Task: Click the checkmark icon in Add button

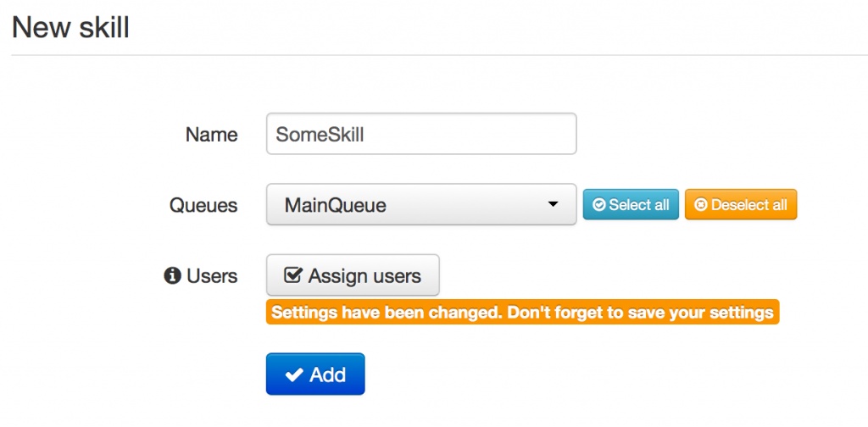Action: point(294,374)
